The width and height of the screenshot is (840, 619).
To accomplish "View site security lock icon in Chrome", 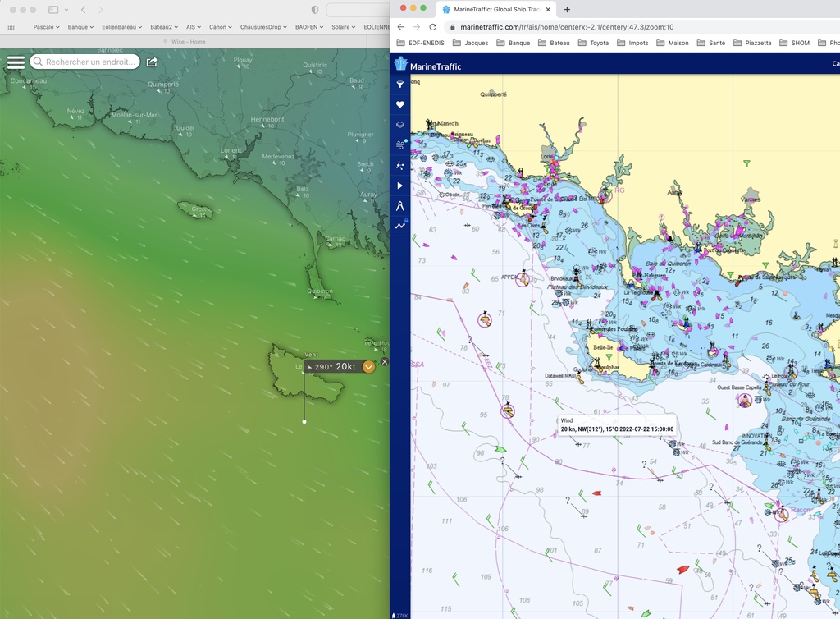I will (453, 27).
